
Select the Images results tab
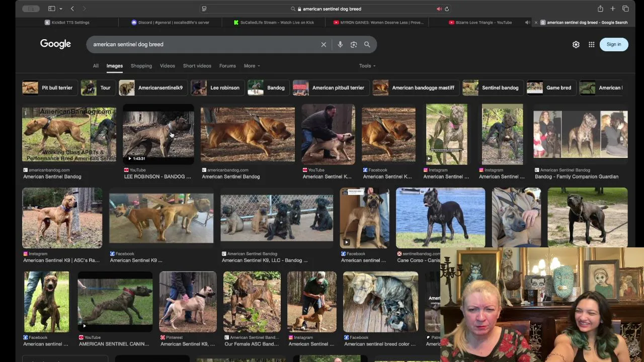point(114,66)
